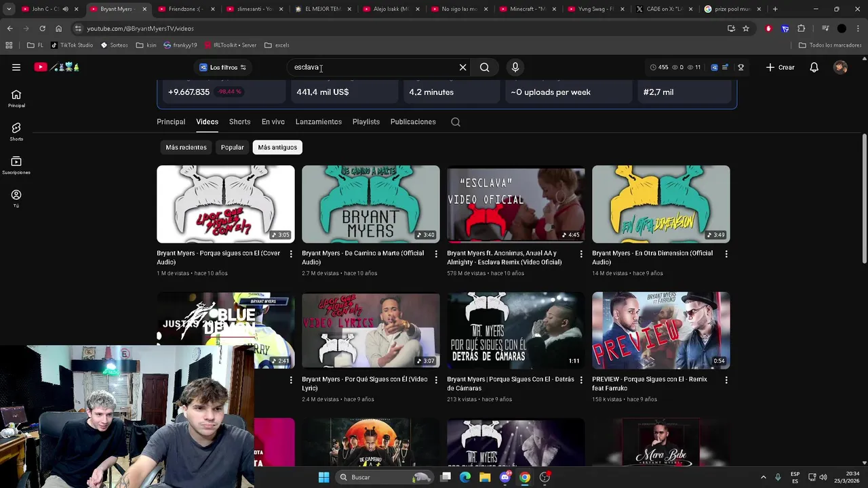Bookmark this page with the star

click(746, 28)
